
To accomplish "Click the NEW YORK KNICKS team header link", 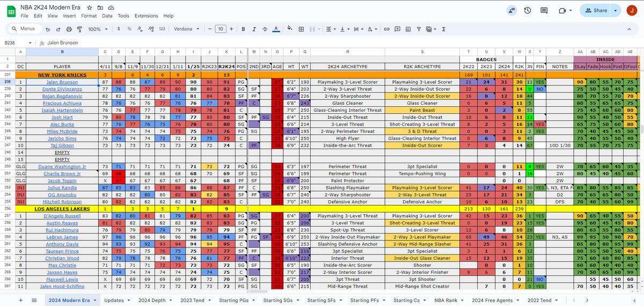I will [x=62, y=75].
